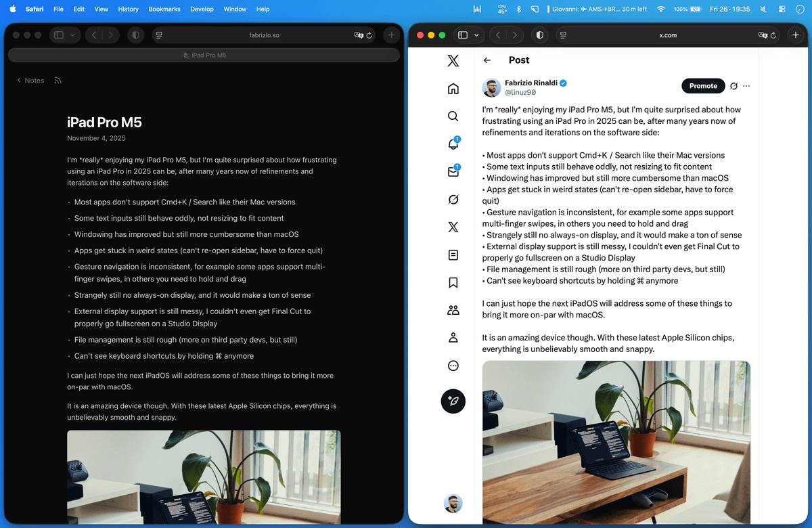Open Communities in the X sidebar
The height and width of the screenshot is (528, 812).
(x=453, y=309)
